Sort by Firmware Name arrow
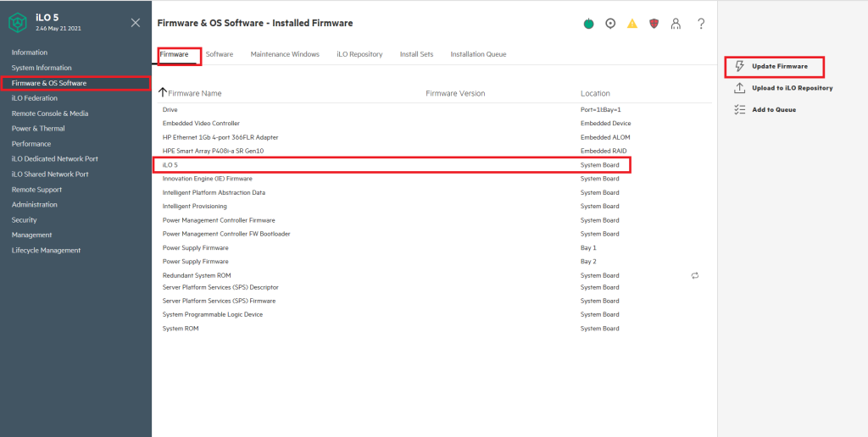The image size is (868, 437). 162,92
